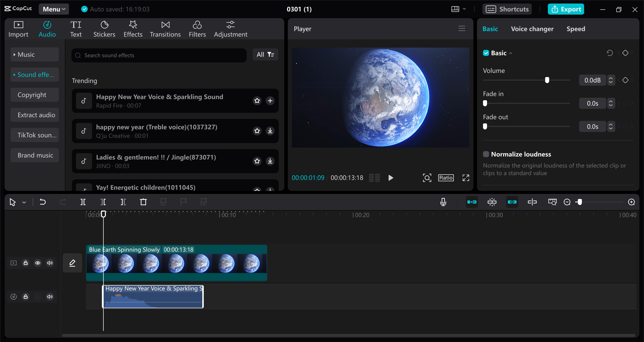Click the Delete clip icon
This screenshot has width=644, height=342.
pos(144,202)
